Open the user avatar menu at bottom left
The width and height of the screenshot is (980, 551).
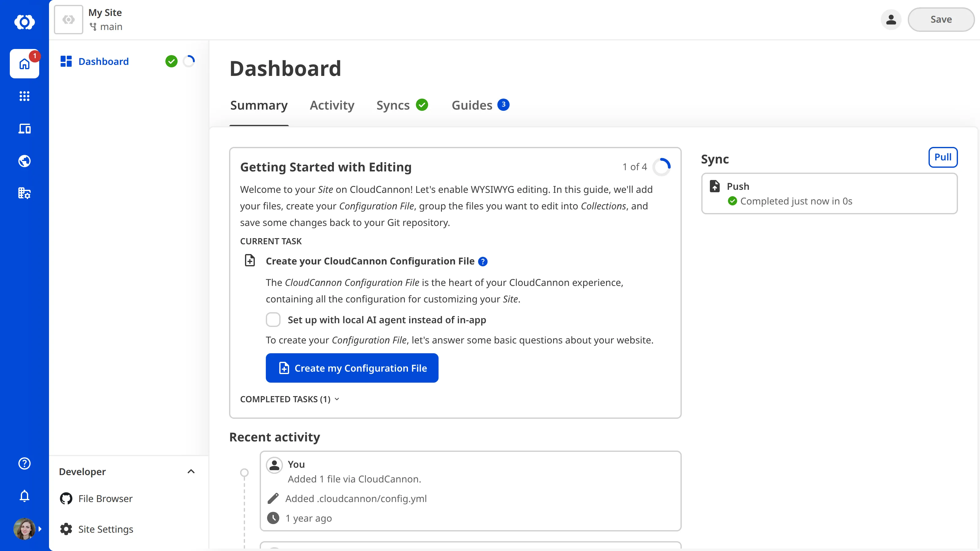coord(24,529)
